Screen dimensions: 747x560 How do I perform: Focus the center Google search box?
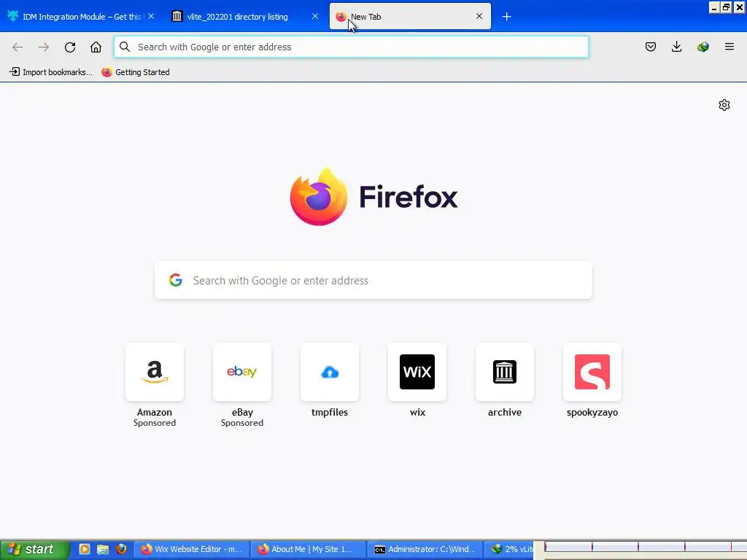coord(373,281)
